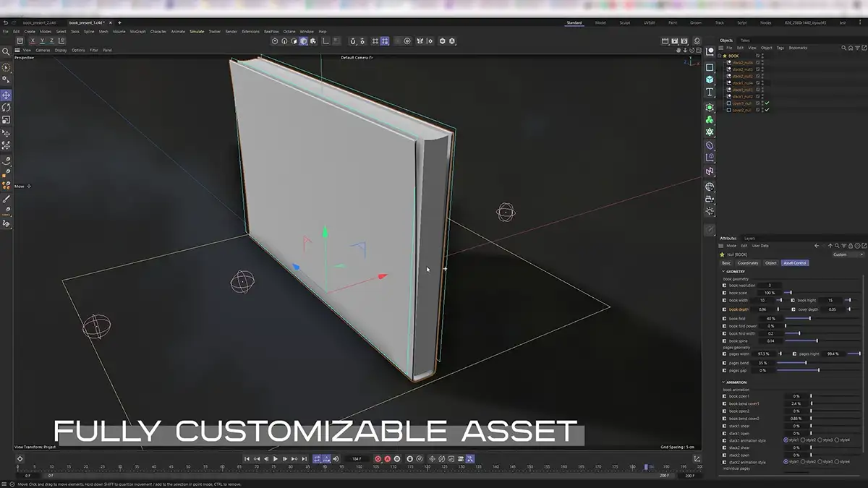Select the Scale tool in left toolbar
This screenshot has height=488, width=868.
(x=6, y=120)
